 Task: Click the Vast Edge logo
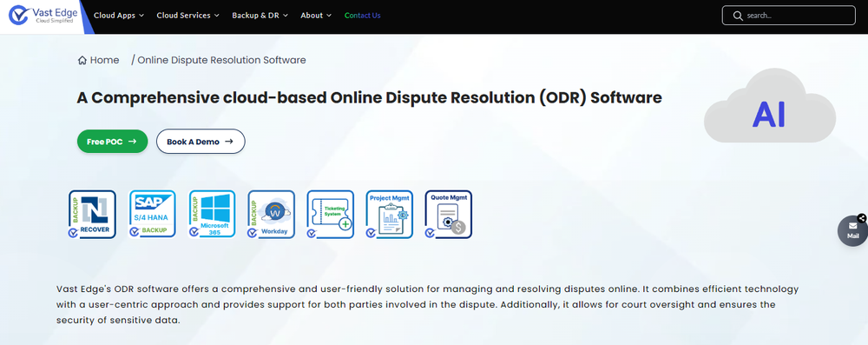[x=43, y=15]
